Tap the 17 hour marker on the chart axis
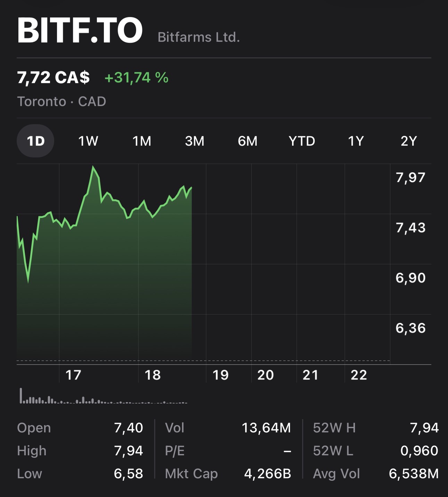 click(x=73, y=375)
